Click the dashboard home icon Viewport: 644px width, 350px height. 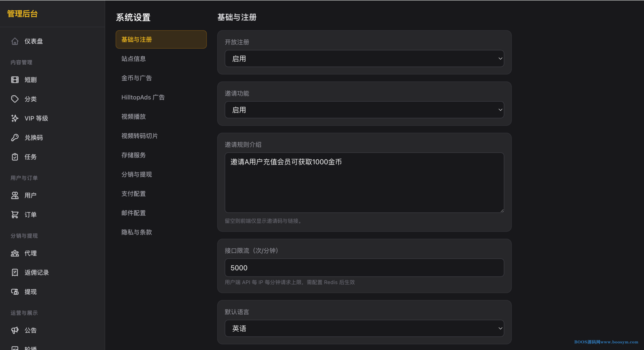point(15,41)
